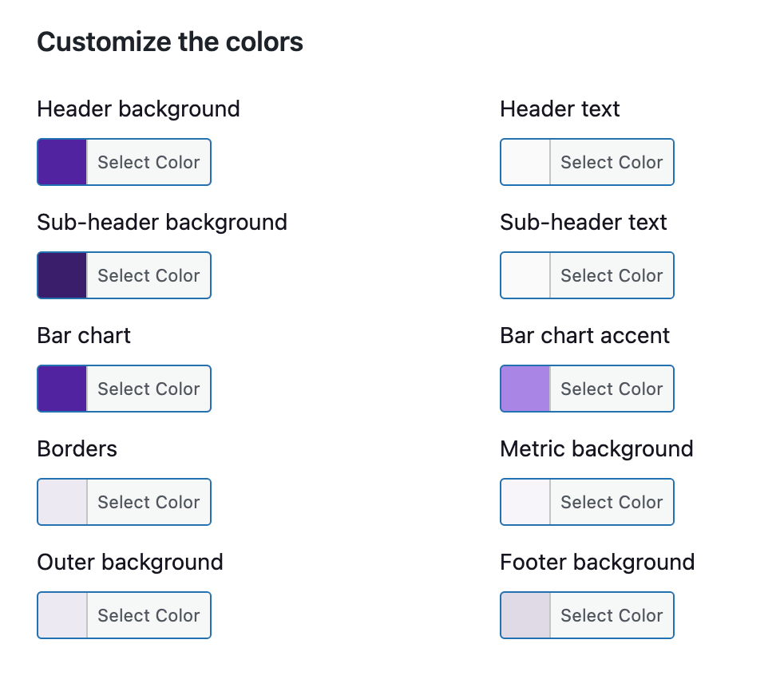Open the Header background color picker

(148, 162)
